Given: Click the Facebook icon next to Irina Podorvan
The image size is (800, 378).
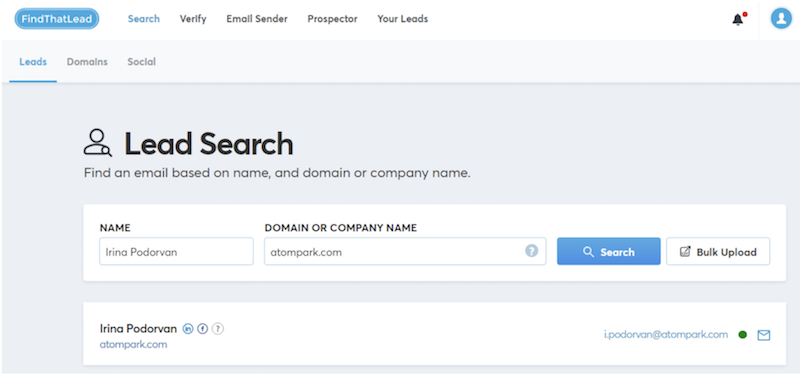Looking at the screenshot, I should point(203,329).
